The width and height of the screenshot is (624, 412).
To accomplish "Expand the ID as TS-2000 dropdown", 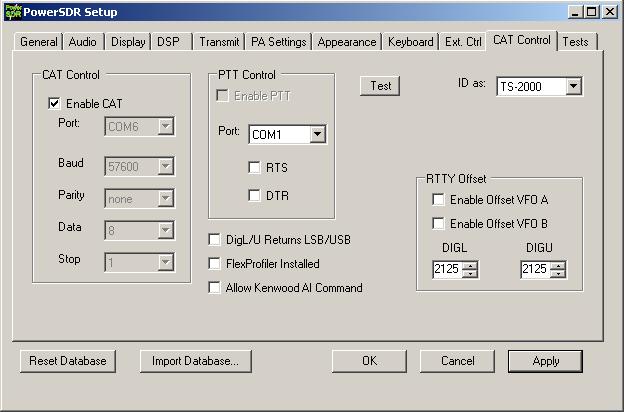I will [573, 87].
